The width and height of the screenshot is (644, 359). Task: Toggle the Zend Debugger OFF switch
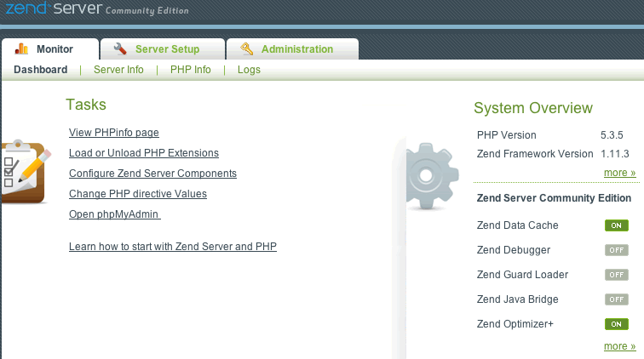(x=617, y=250)
